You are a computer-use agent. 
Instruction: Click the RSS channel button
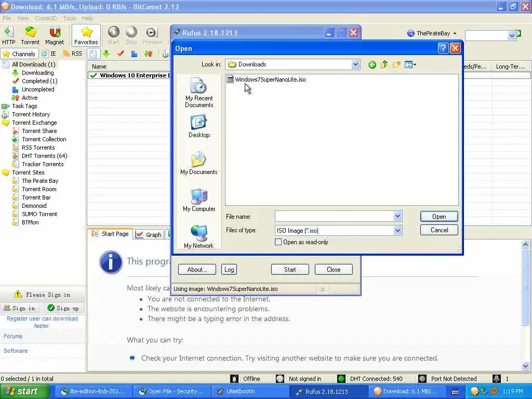point(72,54)
